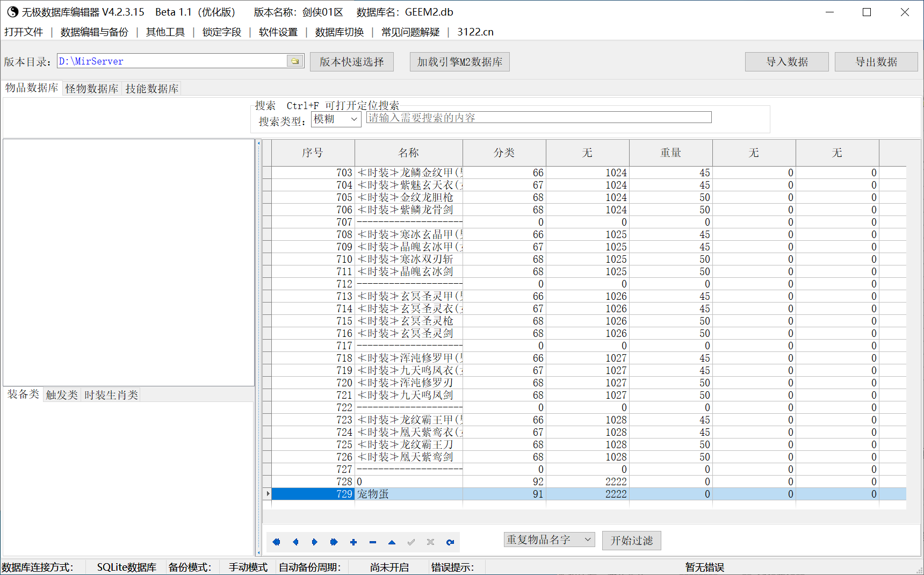This screenshot has width=924, height=575.
Task: Select the 装备类 tab
Action: [23, 394]
